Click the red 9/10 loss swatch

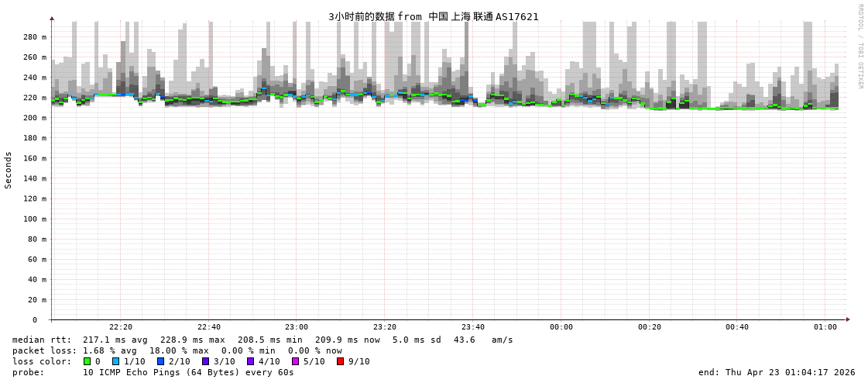[340, 361]
